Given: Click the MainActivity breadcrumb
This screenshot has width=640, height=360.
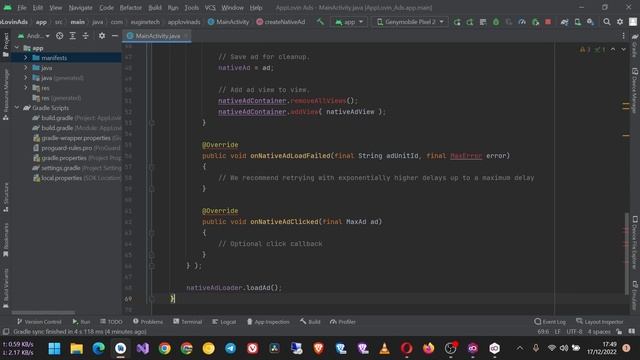Looking at the screenshot, I should pos(229,22).
